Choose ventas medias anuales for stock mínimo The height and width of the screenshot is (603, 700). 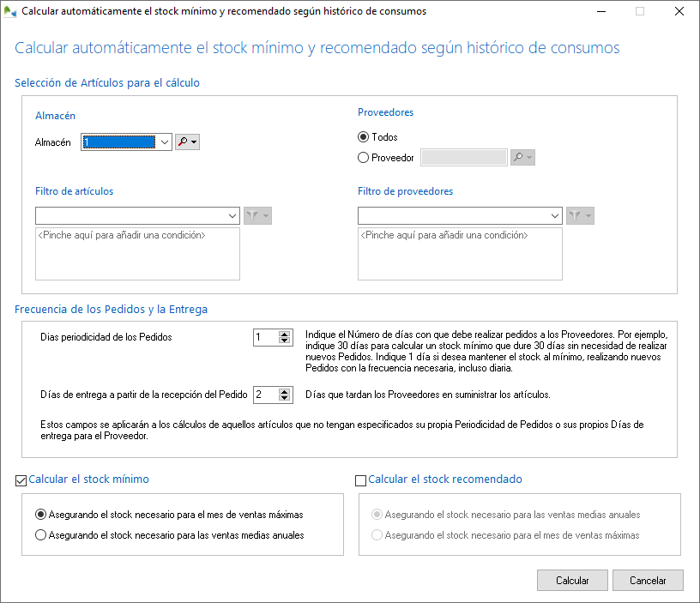coord(40,535)
